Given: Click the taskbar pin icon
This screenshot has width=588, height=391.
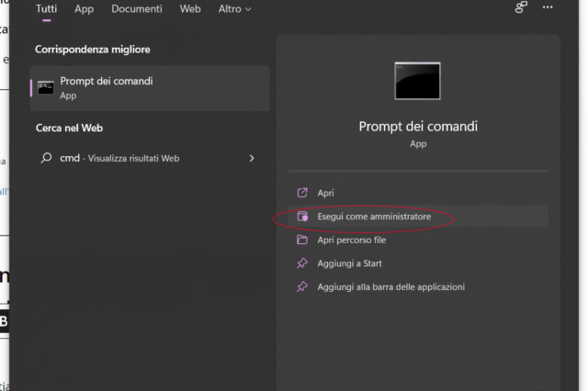Looking at the screenshot, I should pos(301,287).
